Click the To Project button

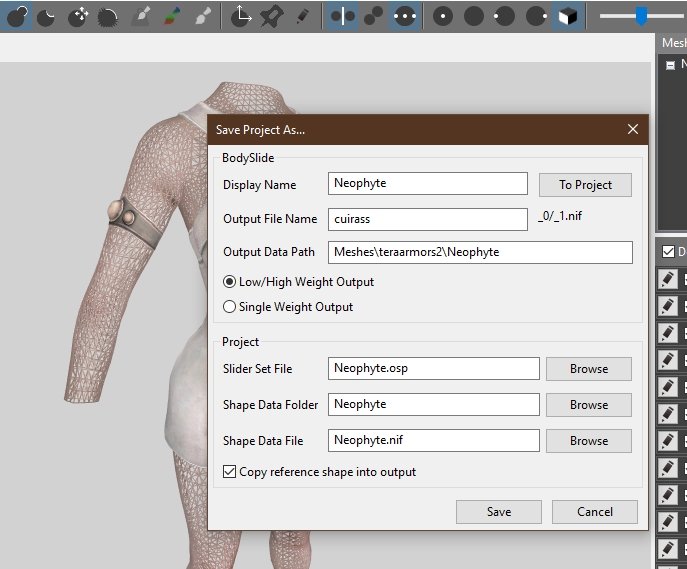585,185
